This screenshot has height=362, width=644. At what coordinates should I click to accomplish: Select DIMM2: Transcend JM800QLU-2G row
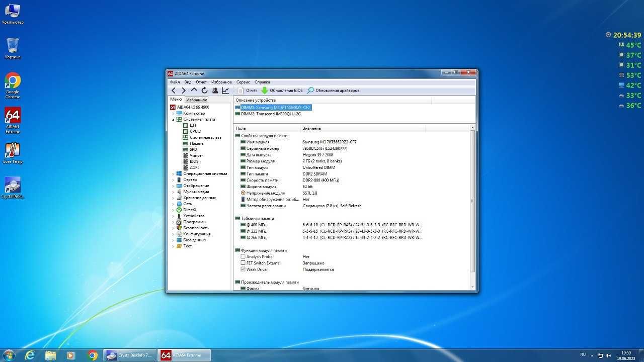point(268,114)
